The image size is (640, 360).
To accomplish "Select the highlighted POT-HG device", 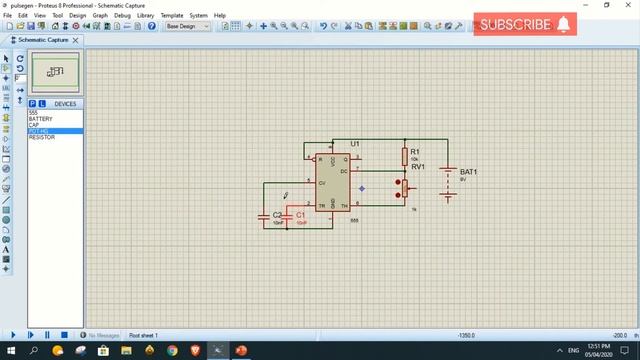I will click(x=55, y=131).
